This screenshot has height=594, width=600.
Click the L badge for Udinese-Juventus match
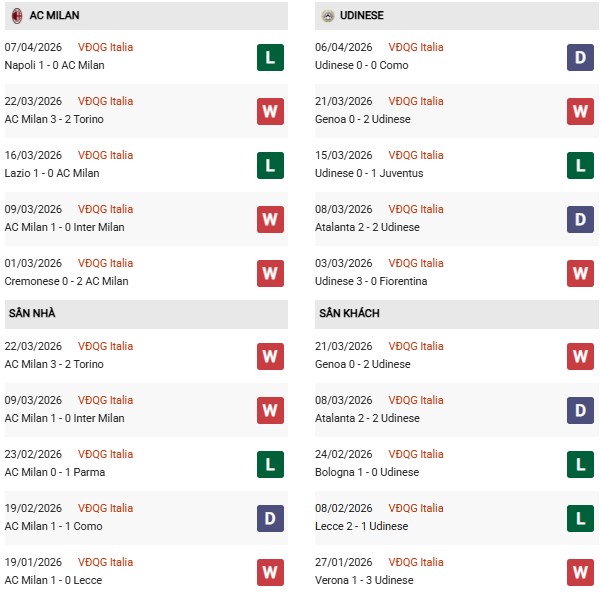point(580,165)
